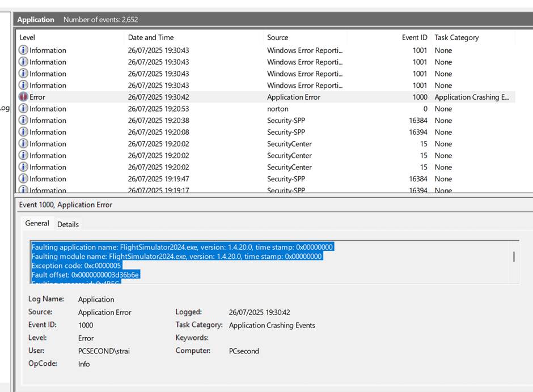Select event dated 26/07/2025 19:20:53
Screen dimensions: 533x392
tap(158, 109)
